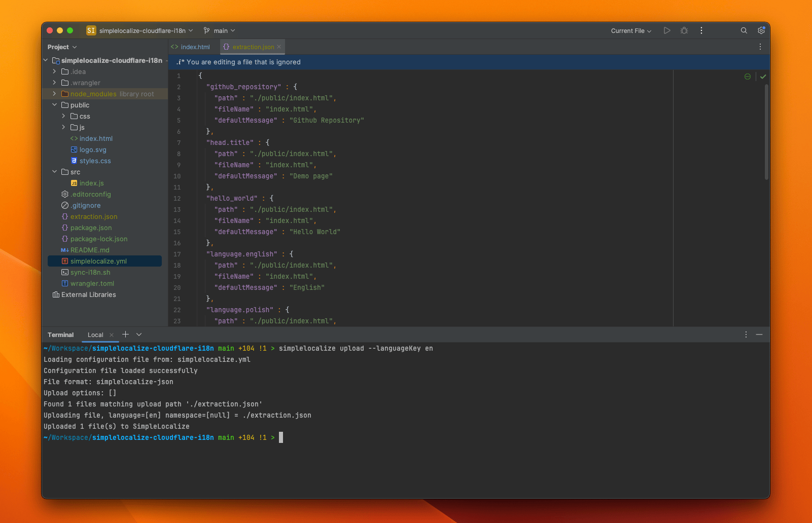812x523 pixels.
Task: Expand the js folder
Action: click(x=63, y=127)
